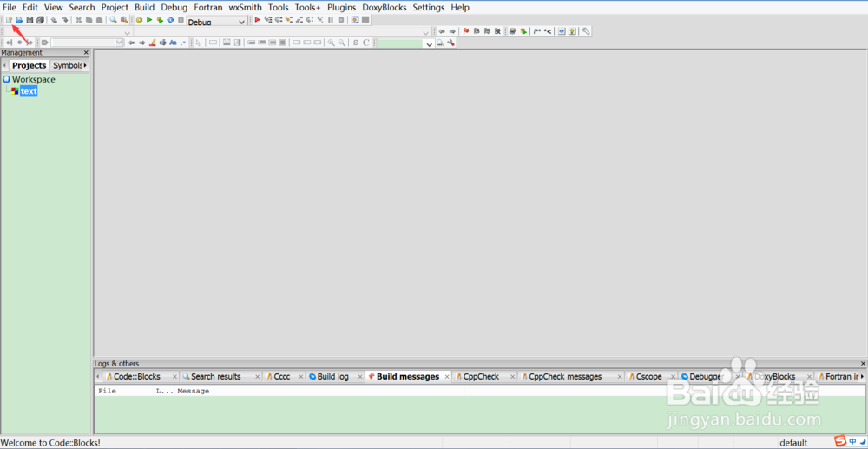Screen dimensions: 868x449
Task: Click the Save all files icon
Action: click(x=40, y=20)
